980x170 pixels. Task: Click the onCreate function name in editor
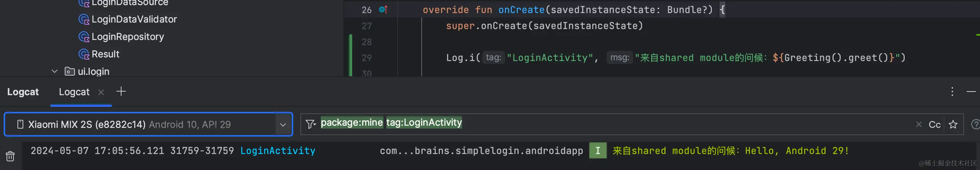click(x=521, y=10)
